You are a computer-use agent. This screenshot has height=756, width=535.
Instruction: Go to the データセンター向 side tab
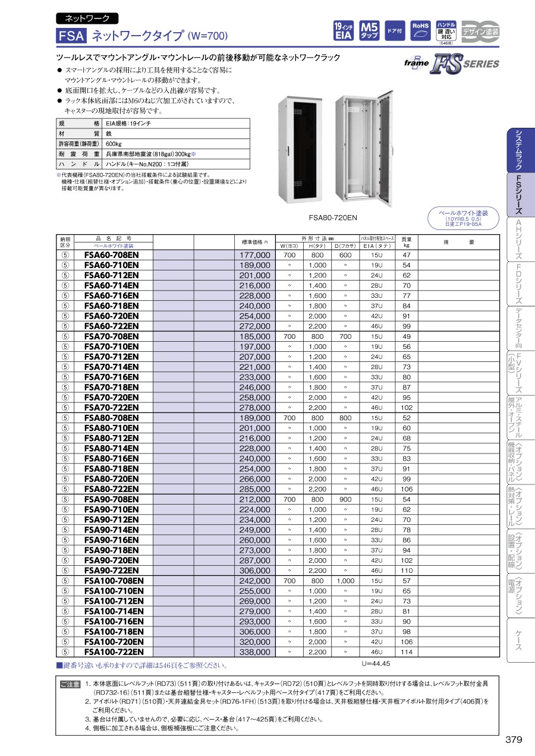coord(518,328)
